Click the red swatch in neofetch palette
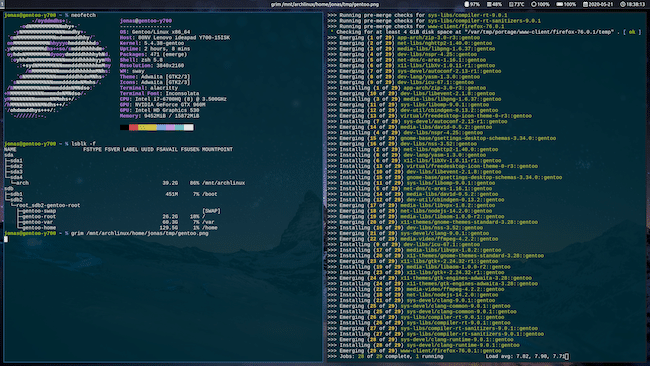The height and width of the screenshot is (366, 650). tap(133, 127)
